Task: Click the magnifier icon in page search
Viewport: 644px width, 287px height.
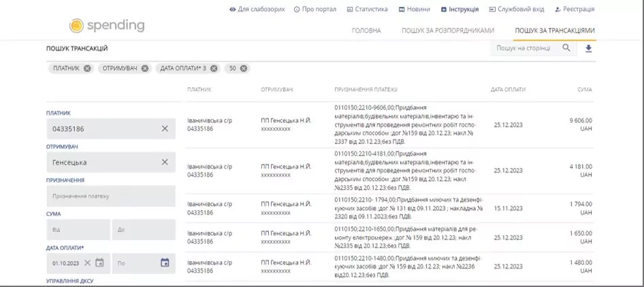Action: pyautogui.click(x=566, y=48)
